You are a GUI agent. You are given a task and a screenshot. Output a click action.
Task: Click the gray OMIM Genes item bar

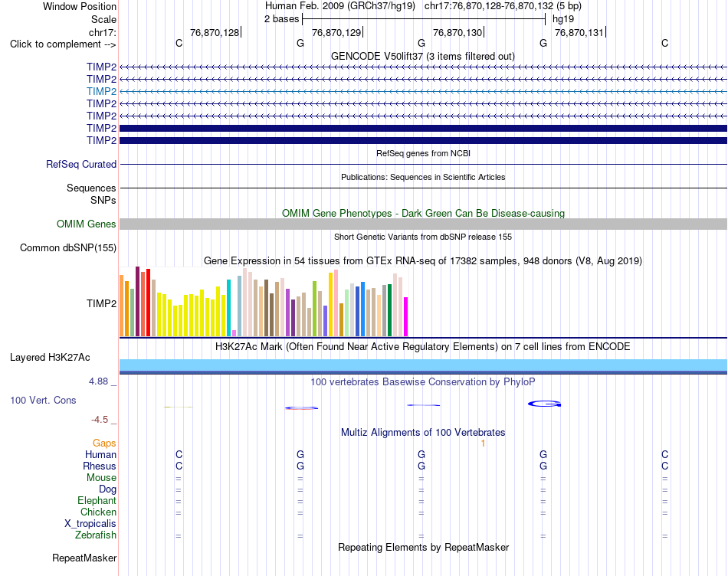click(x=423, y=224)
